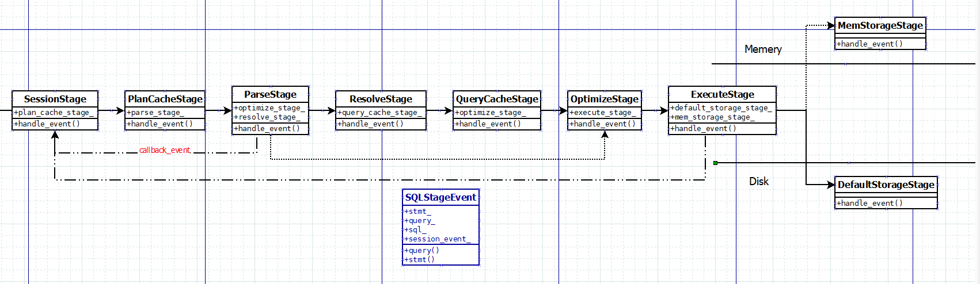Select the DefaultStorageStage class title
Image resolution: width=980 pixels, height=284 pixels.
(x=886, y=185)
